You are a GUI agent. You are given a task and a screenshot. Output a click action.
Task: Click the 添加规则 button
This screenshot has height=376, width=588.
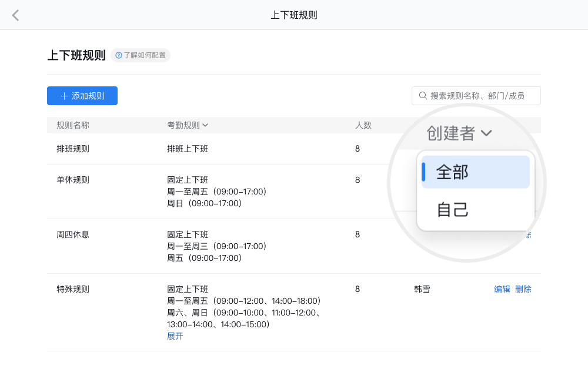point(82,96)
